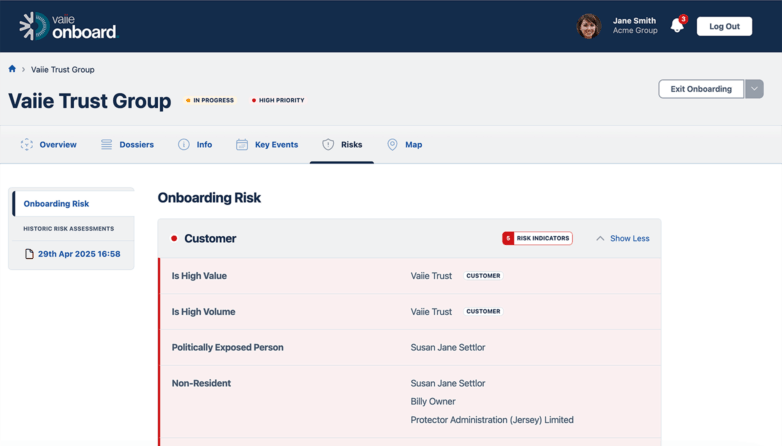Click the Vaiie Onboard logo

(68, 26)
